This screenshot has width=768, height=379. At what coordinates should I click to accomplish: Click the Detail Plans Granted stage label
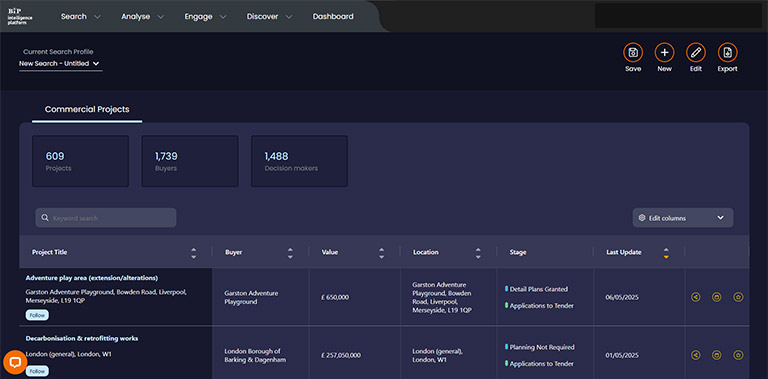(538, 289)
